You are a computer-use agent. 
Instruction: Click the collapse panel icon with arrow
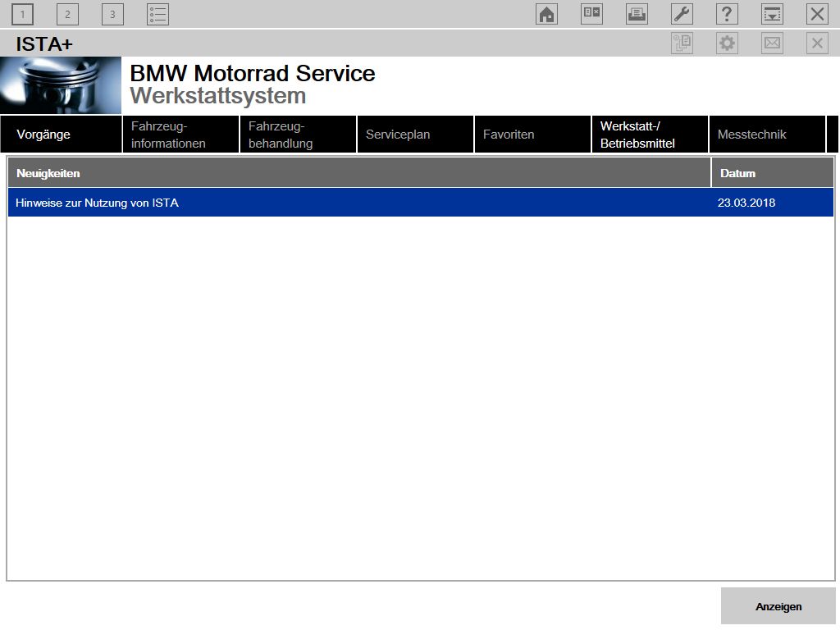pyautogui.click(x=772, y=14)
